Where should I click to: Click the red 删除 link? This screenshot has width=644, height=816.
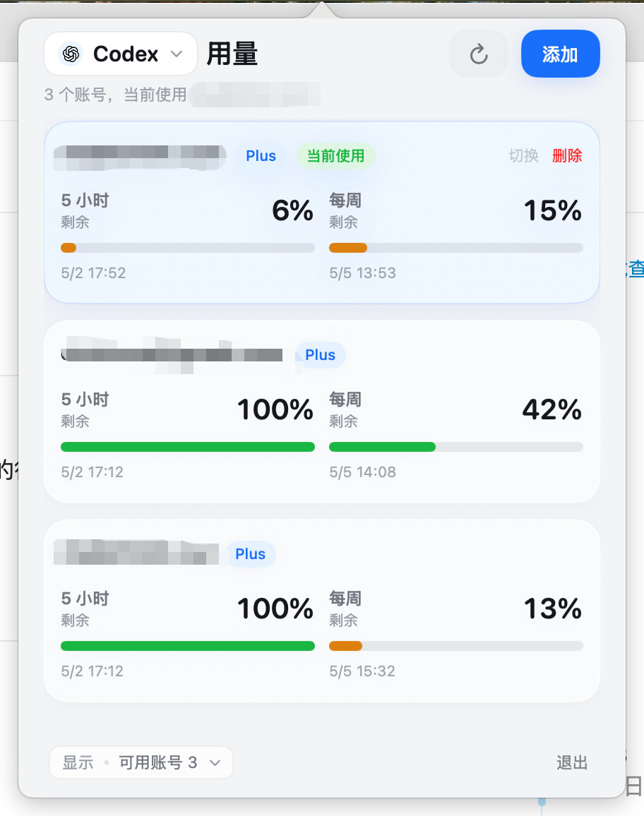pyautogui.click(x=567, y=155)
